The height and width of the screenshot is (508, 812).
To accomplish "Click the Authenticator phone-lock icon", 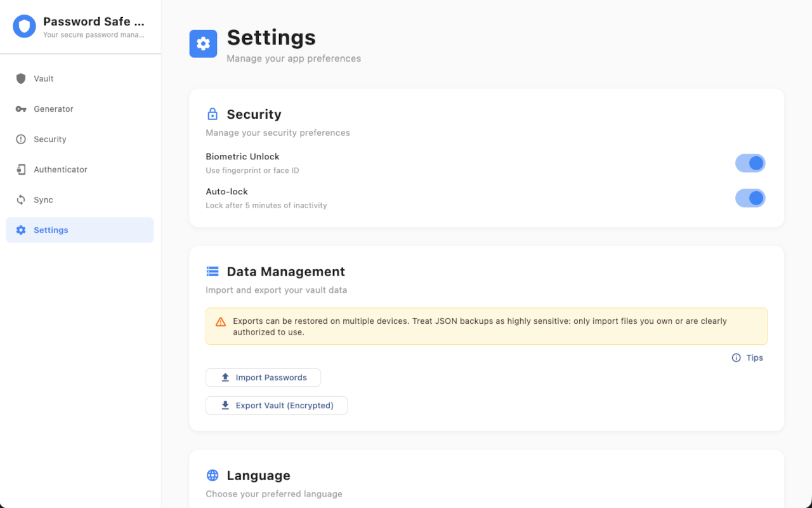I will pyautogui.click(x=21, y=170).
